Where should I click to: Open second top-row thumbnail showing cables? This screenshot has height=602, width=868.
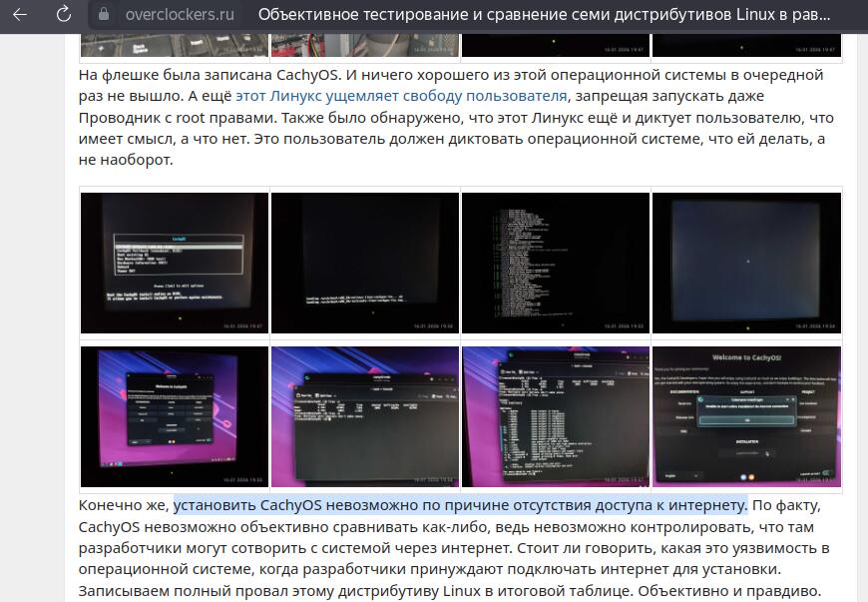pyautogui.click(x=365, y=45)
